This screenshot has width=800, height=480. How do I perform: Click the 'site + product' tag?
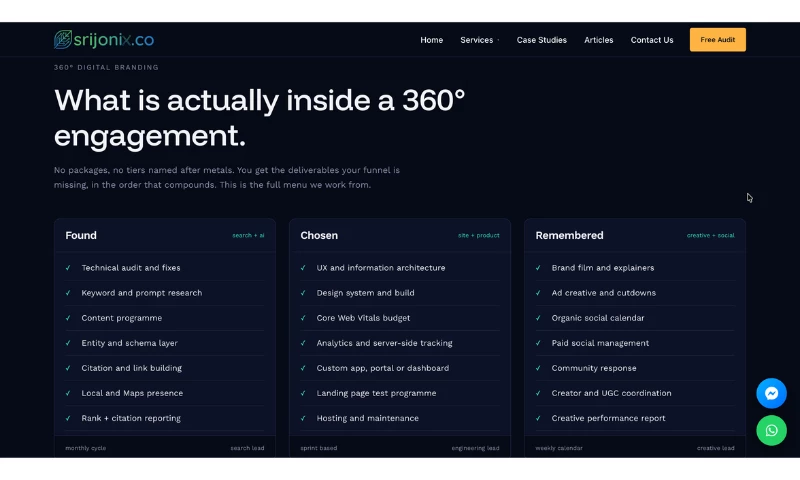coord(479,235)
